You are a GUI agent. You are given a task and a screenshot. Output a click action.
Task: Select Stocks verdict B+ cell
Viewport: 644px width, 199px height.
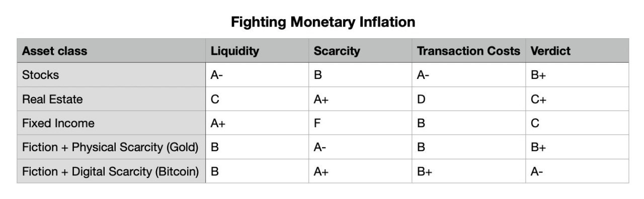pos(577,75)
